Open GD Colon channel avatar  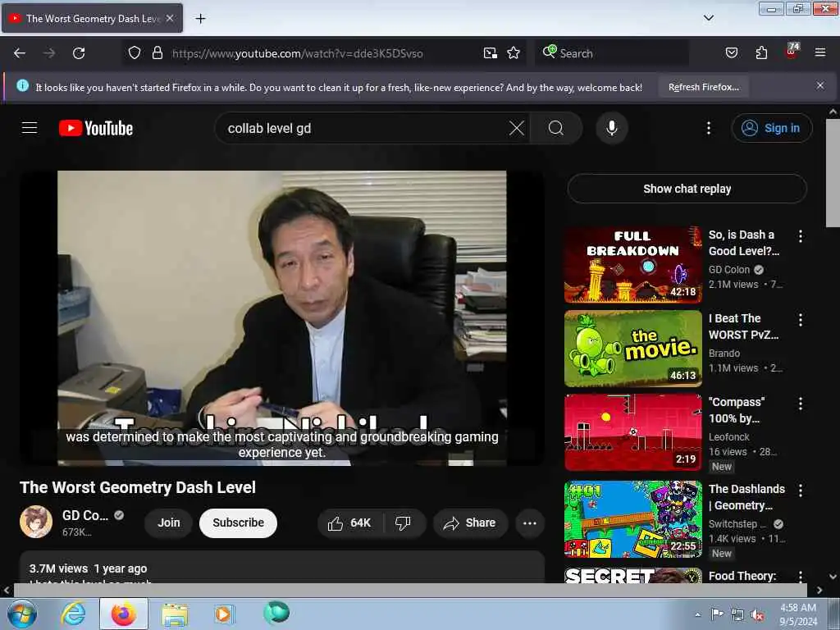[36, 522]
